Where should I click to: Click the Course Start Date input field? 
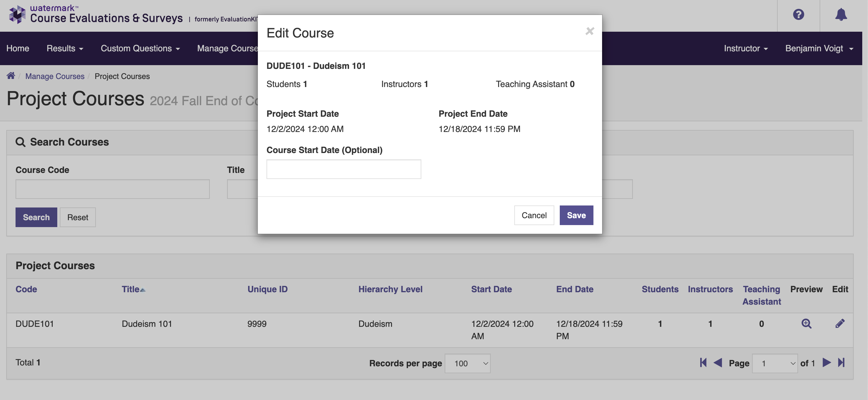(x=343, y=169)
